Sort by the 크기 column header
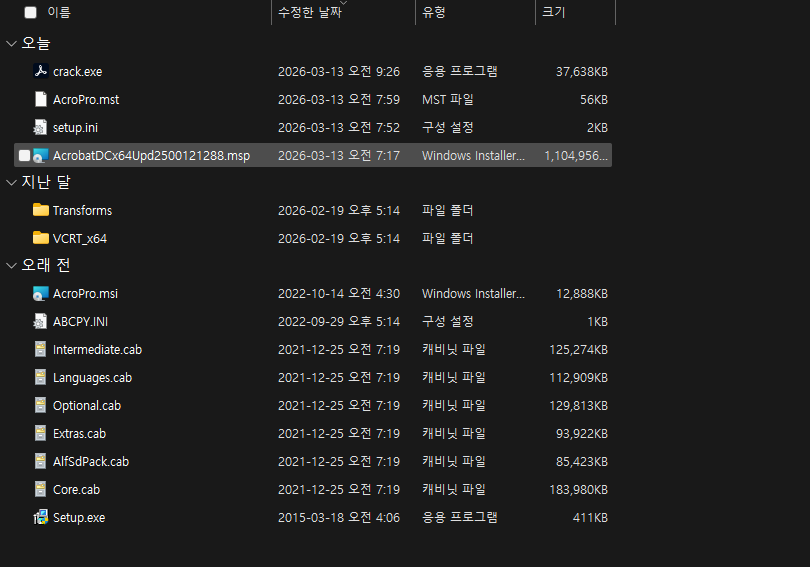The image size is (810, 567). pos(554,12)
